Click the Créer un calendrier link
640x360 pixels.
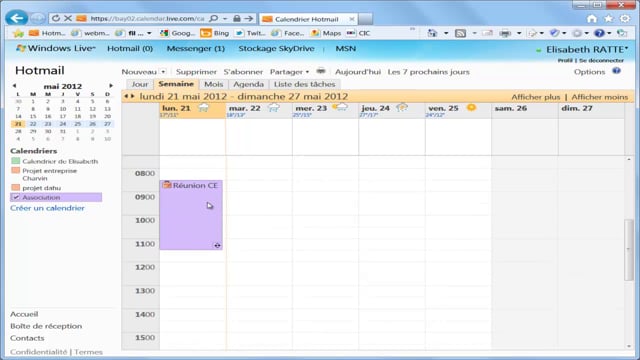[x=47, y=208]
